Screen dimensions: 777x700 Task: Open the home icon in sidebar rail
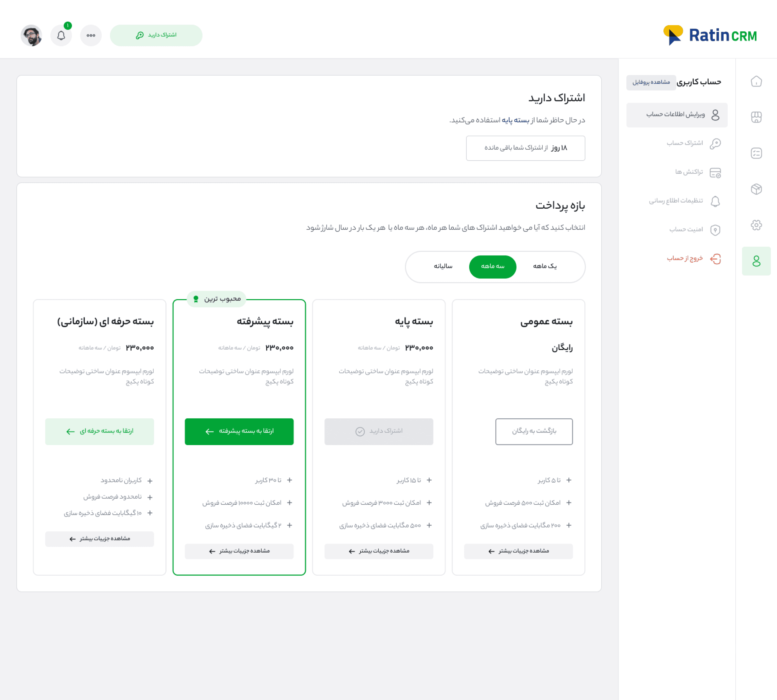click(x=756, y=82)
